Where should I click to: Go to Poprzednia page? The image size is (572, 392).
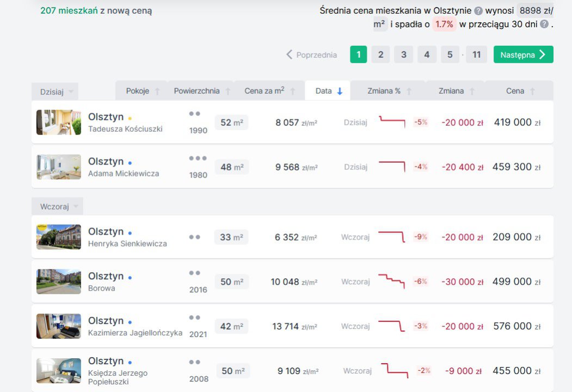coord(311,55)
